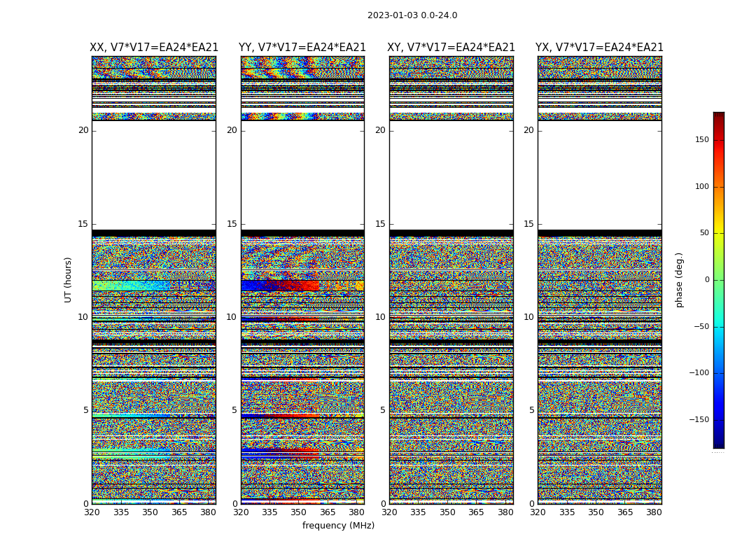Click the YX panel's 380 frequency tick label
Viewport: 735px width, 560px height.
[654, 512]
